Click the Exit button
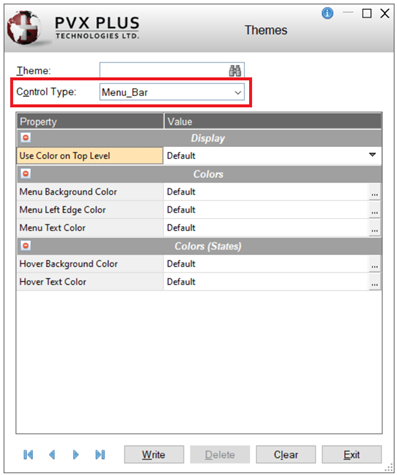Screen dimensions: 397x475 click(352, 454)
